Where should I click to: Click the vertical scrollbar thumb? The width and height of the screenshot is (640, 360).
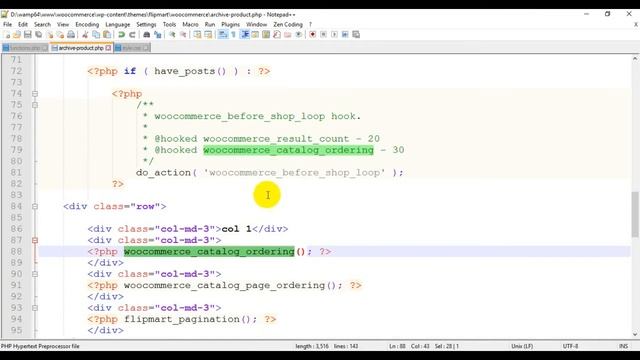tap(635, 214)
